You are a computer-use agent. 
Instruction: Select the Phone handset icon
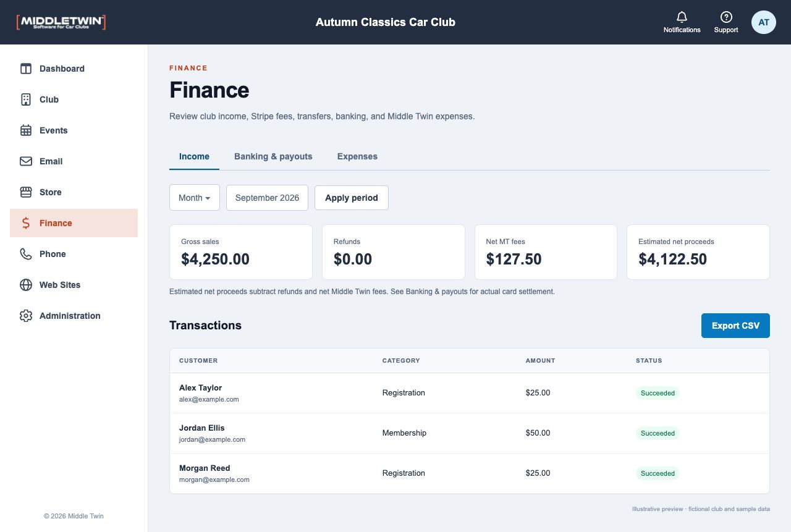[x=26, y=254]
